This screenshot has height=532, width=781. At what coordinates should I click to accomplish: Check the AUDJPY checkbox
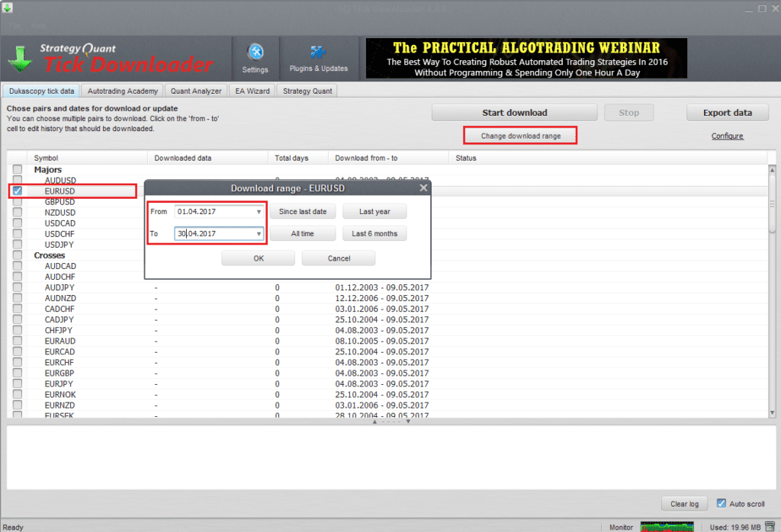[x=18, y=287]
